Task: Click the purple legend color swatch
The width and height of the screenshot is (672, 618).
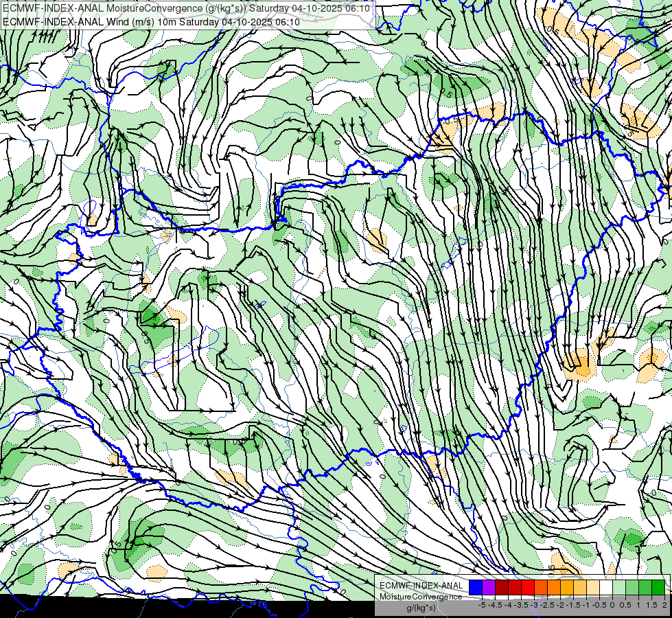Action: point(489,587)
